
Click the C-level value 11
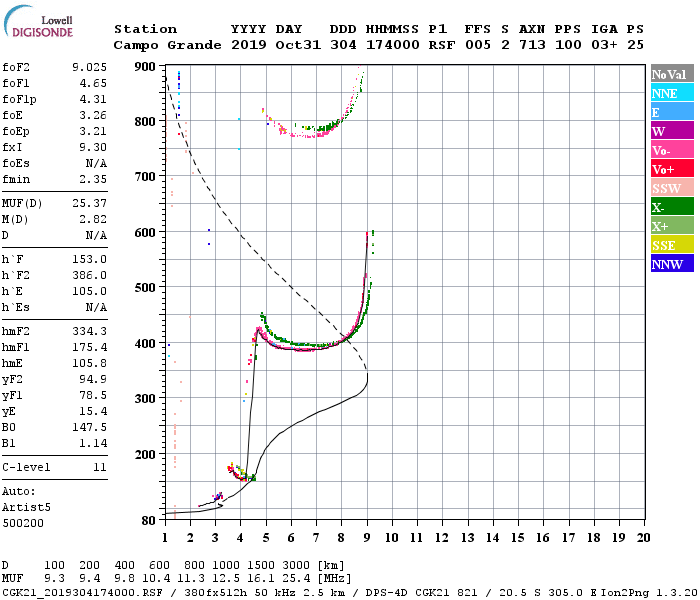[100, 467]
